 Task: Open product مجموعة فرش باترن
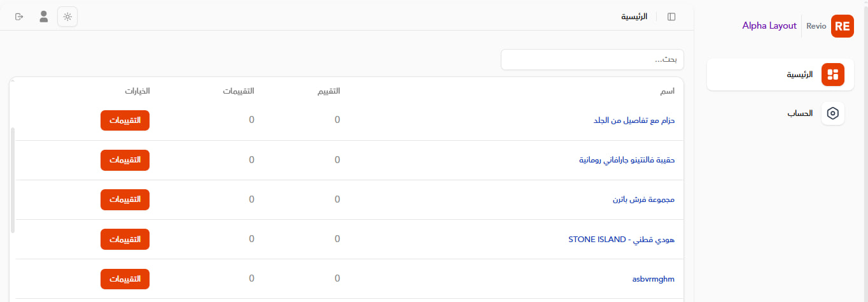tap(643, 199)
